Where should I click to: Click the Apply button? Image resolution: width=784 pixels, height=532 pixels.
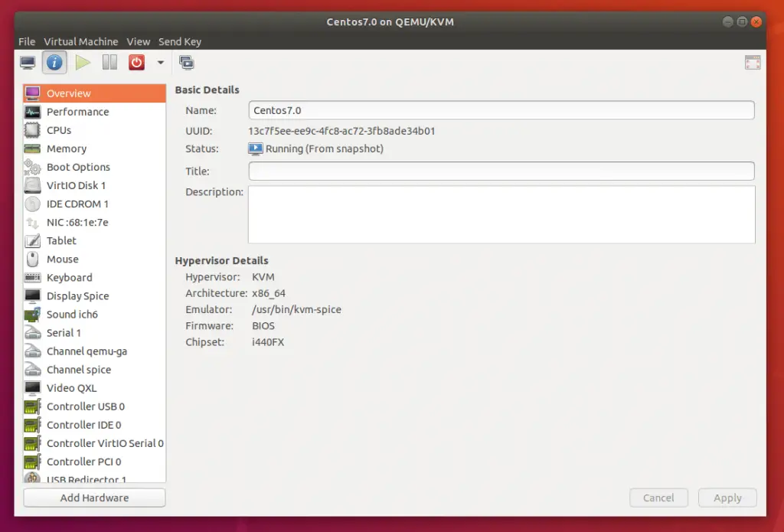click(x=727, y=498)
